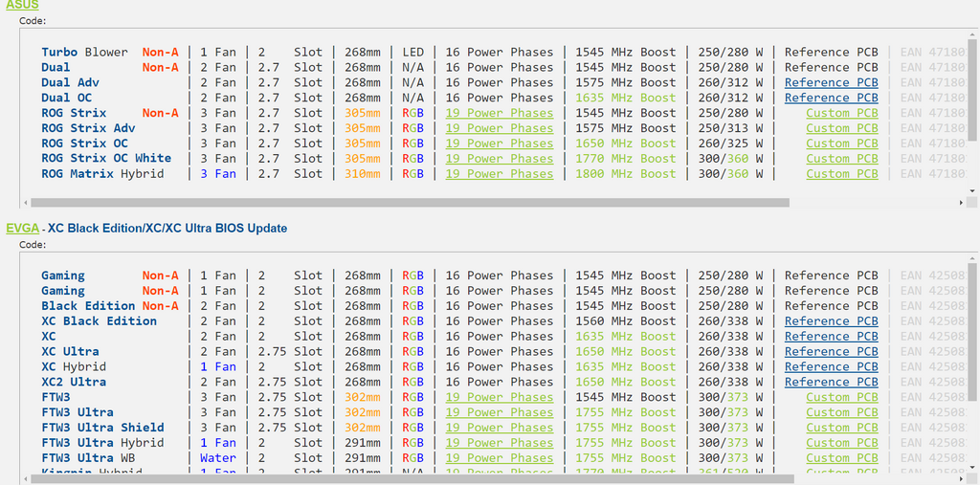The width and height of the screenshot is (980, 485).
Task: Click right scroll arrow of ASUS code box
Action: [x=961, y=203]
